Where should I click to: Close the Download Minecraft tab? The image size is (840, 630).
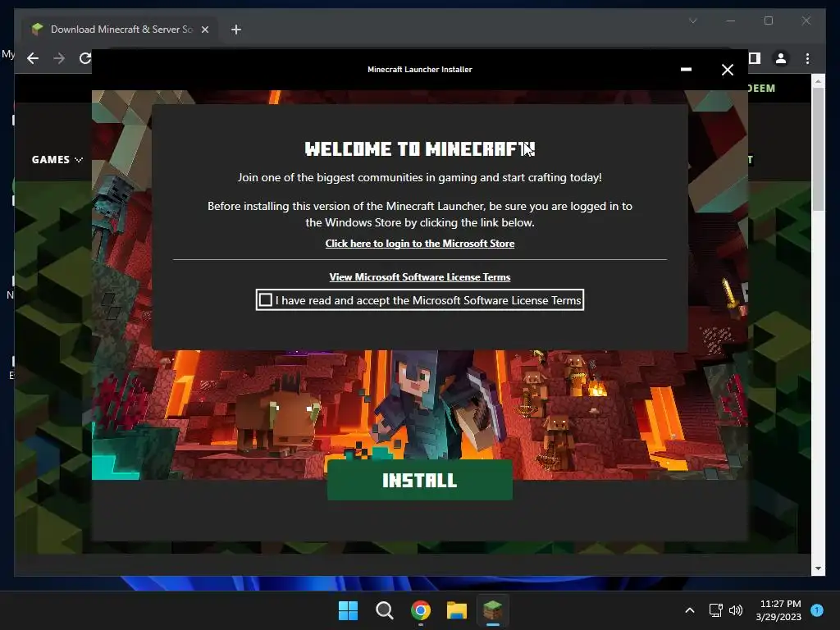tap(204, 30)
